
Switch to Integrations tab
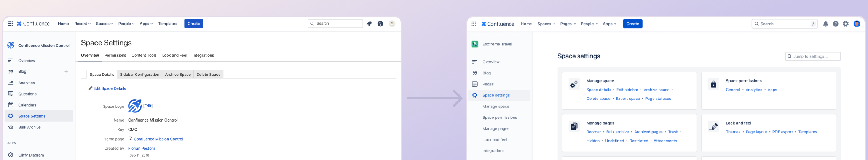(x=203, y=55)
